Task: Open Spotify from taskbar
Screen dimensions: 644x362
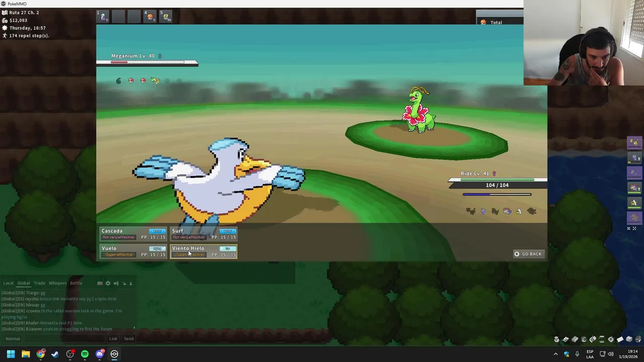Action: click(85, 354)
